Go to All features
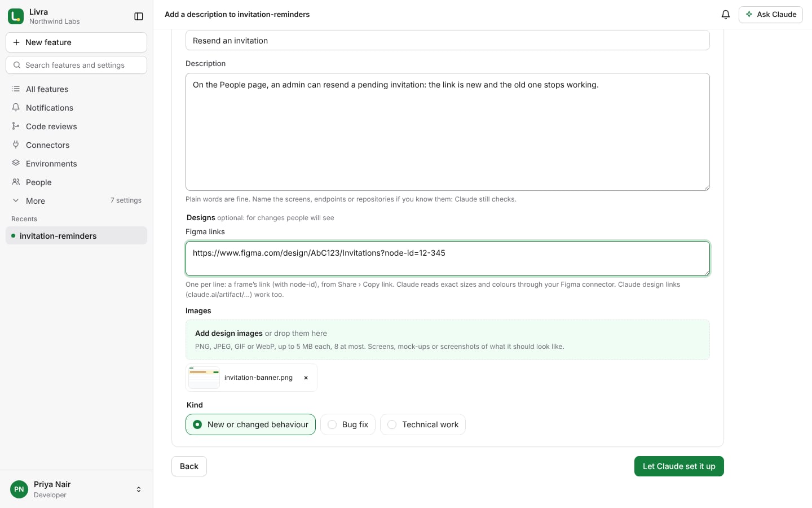812x508 pixels. [76, 89]
